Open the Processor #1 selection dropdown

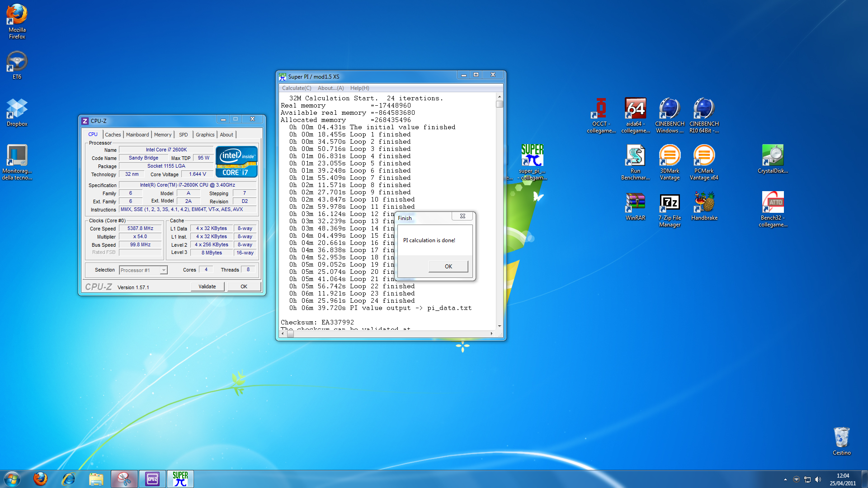164,270
